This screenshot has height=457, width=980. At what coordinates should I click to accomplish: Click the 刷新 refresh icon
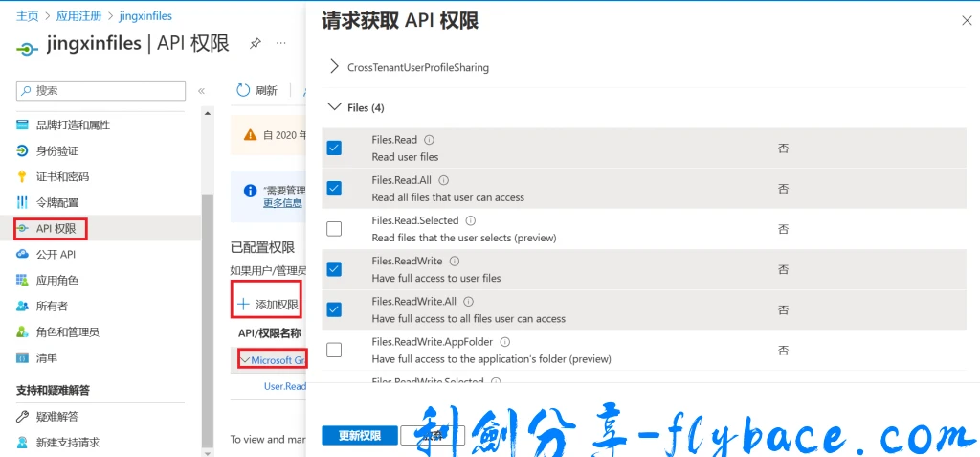click(x=243, y=90)
